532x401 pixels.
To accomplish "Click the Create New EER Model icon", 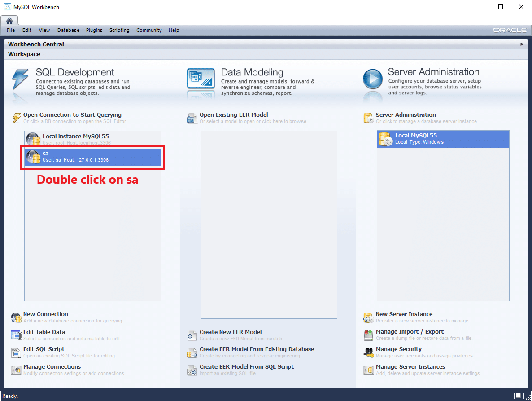I will coord(192,335).
